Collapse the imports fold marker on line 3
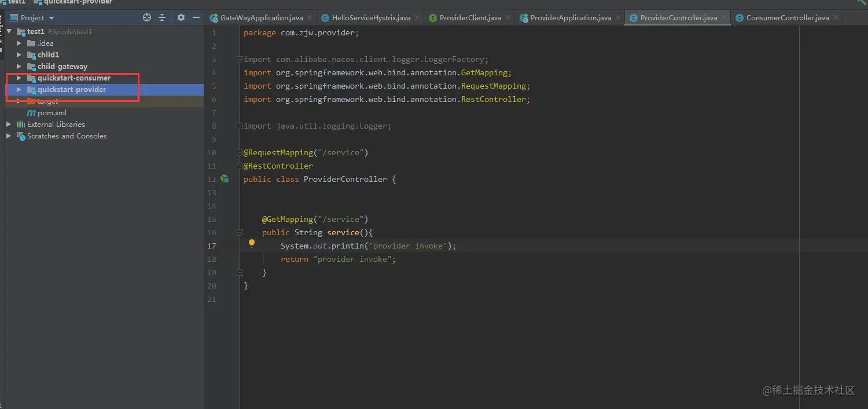 point(239,59)
